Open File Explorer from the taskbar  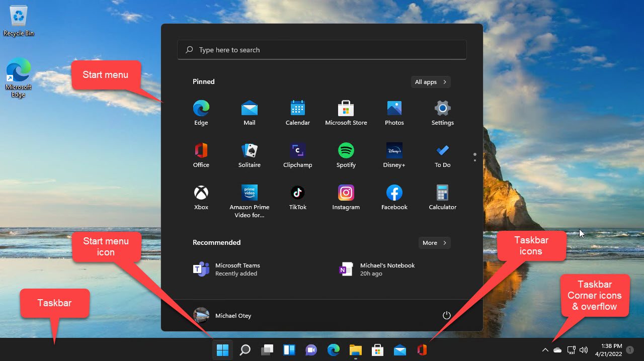(x=355, y=349)
